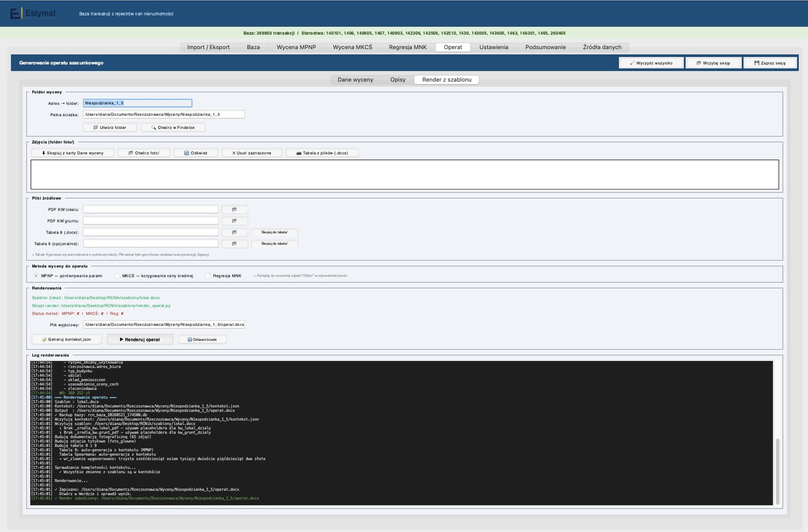Open the Import / Eksport tab
This screenshot has height=532, width=808.
pyautogui.click(x=208, y=47)
